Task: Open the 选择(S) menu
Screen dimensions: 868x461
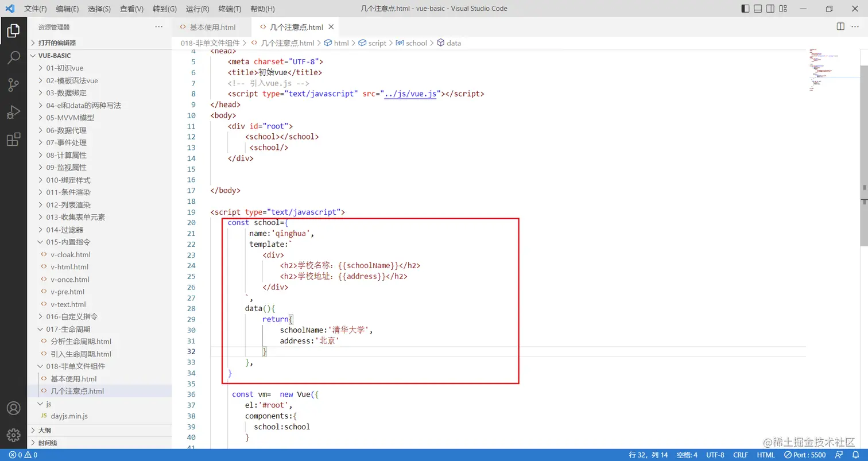Action: pyautogui.click(x=99, y=9)
